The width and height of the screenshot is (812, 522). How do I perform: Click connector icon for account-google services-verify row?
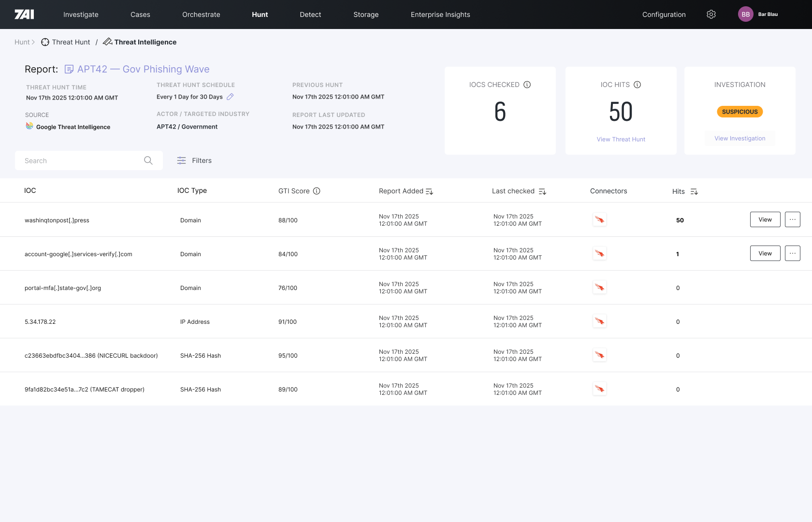pos(600,254)
